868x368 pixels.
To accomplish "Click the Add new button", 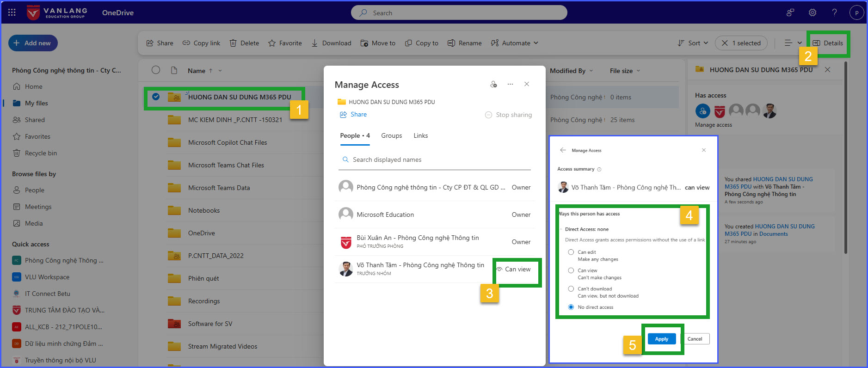I will pyautogui.click(x=33, y=43).
